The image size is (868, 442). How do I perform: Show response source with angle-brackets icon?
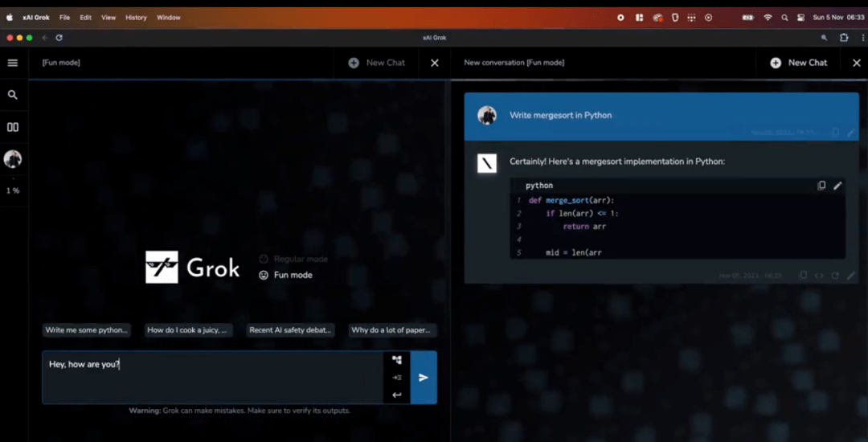coord(819,275)
